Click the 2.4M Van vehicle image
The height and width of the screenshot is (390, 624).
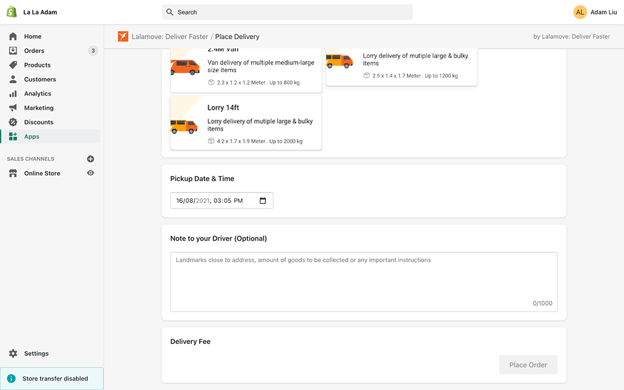[185, 67]
